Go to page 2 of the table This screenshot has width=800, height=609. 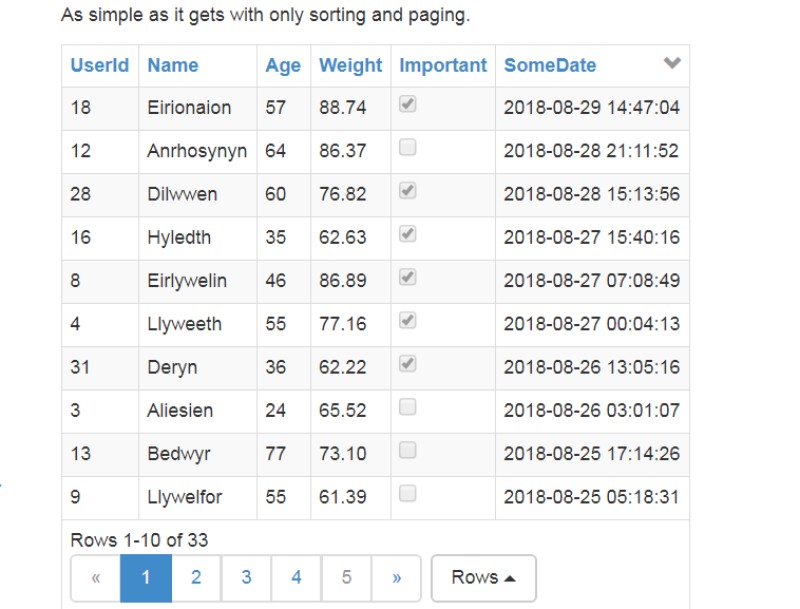pos(194,577)
